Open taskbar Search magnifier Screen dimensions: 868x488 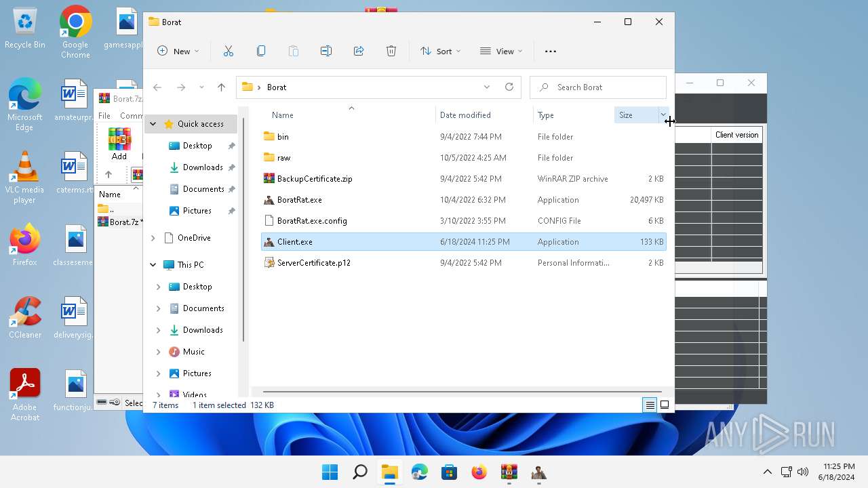tap(360, 472)
